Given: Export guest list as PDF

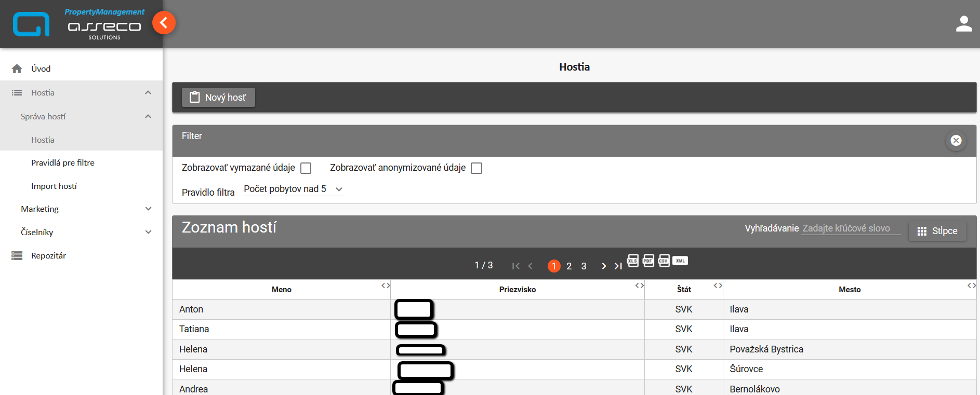Looking at the screenshot, I should [x=648, y=261].
